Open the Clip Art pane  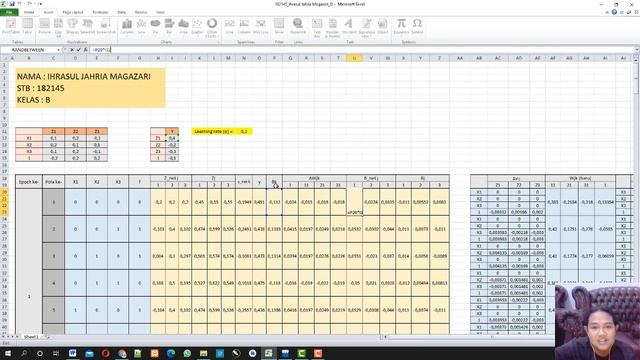tap(58, 27)
